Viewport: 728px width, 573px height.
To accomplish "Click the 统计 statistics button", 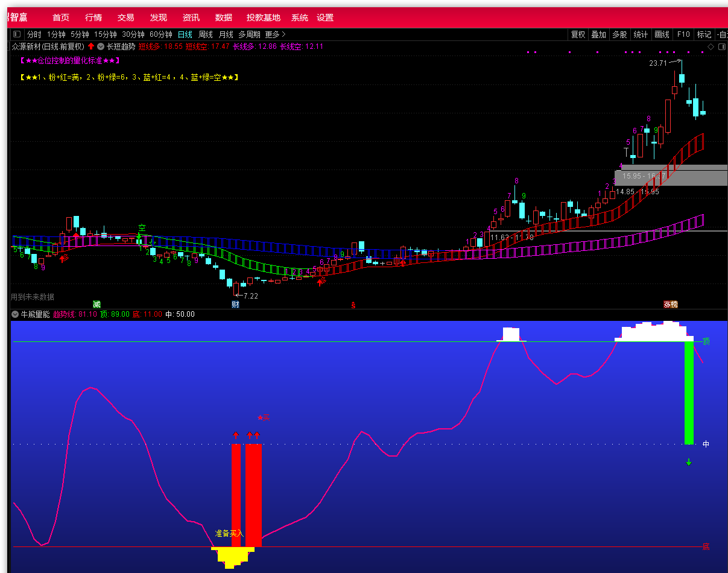I will [641, 34].
